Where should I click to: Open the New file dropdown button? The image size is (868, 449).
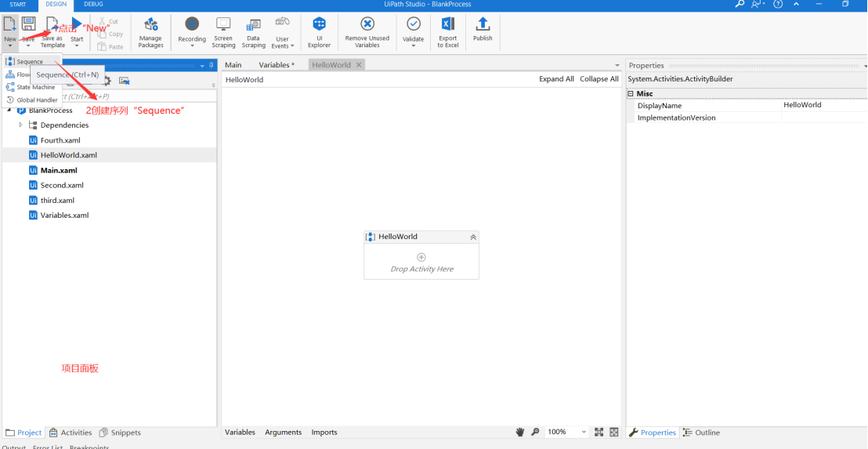point(10,32)
